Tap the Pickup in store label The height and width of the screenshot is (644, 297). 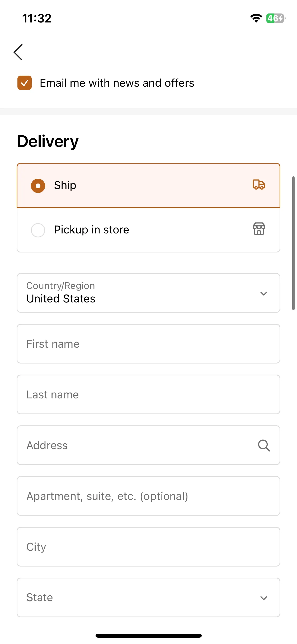coord(91,230)
